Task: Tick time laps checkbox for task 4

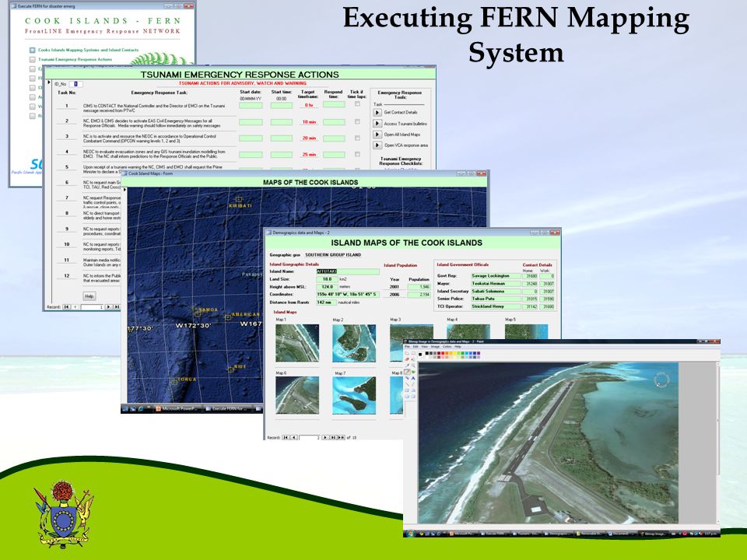Action: (357, 154)
